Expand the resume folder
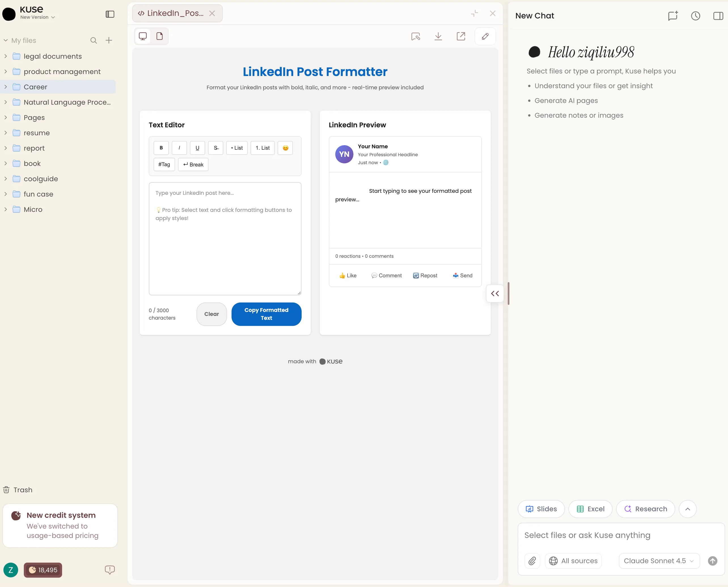 pyautogui.click(x=6, y=133)
